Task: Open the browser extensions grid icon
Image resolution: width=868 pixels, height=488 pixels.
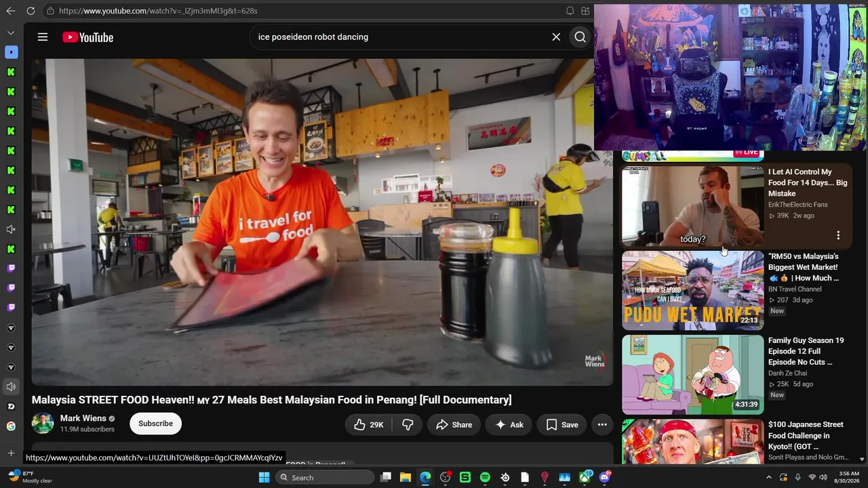Action: [x=585, y=11]
